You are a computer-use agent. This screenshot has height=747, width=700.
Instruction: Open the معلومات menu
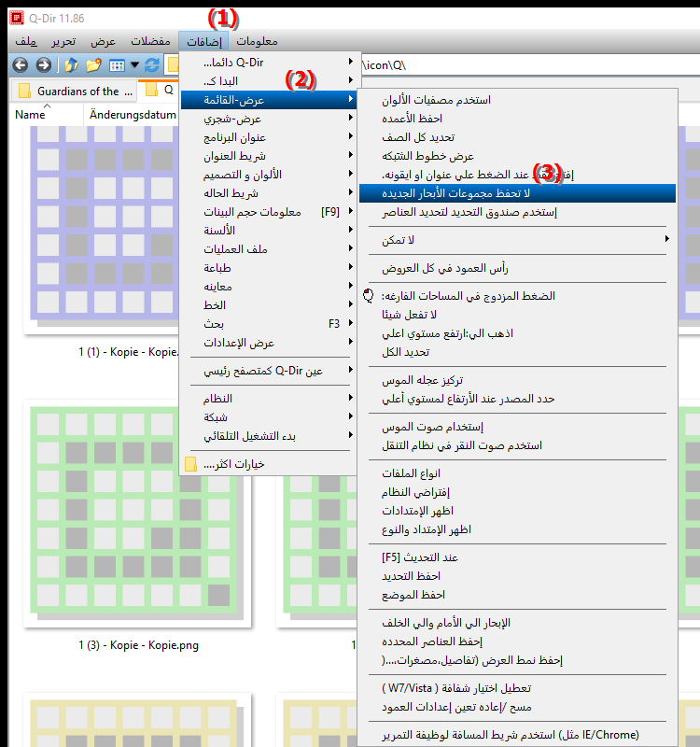tap(257, 41)
